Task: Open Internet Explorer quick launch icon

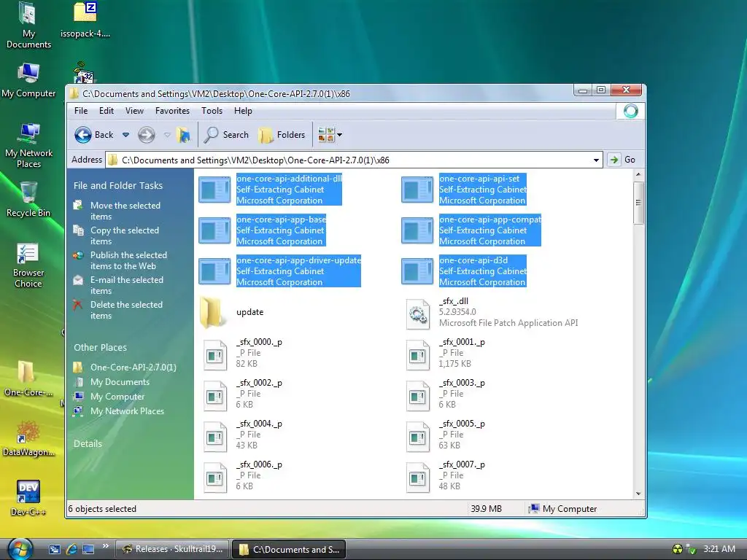Action: [x=71, y=549]
